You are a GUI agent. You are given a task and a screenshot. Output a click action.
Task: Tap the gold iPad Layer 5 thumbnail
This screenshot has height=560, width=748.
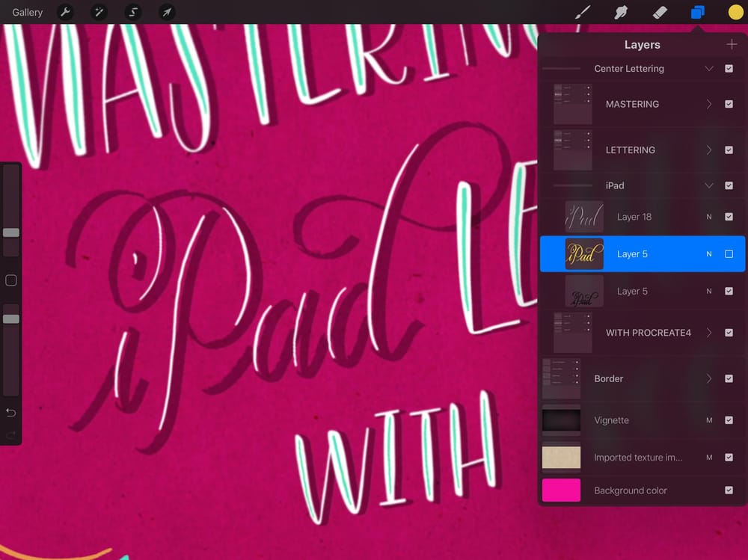point(584,253)
